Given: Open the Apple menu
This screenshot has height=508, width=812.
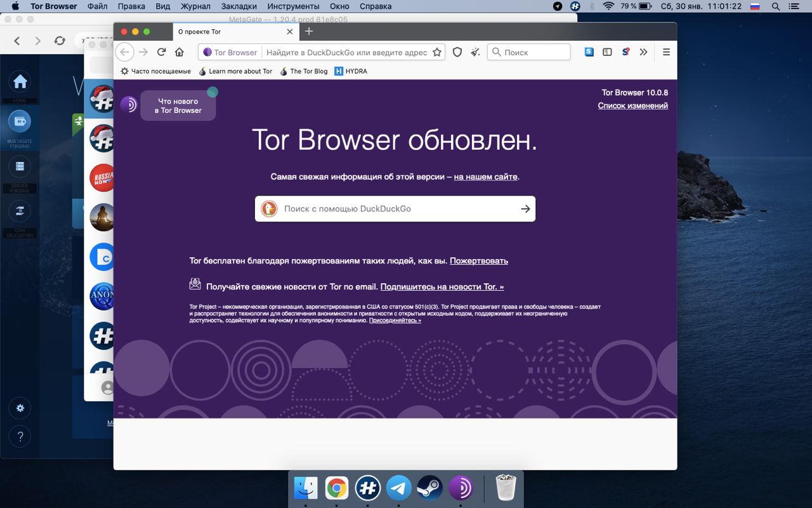Looking at the screenshot, I should (x=15, y=6).
